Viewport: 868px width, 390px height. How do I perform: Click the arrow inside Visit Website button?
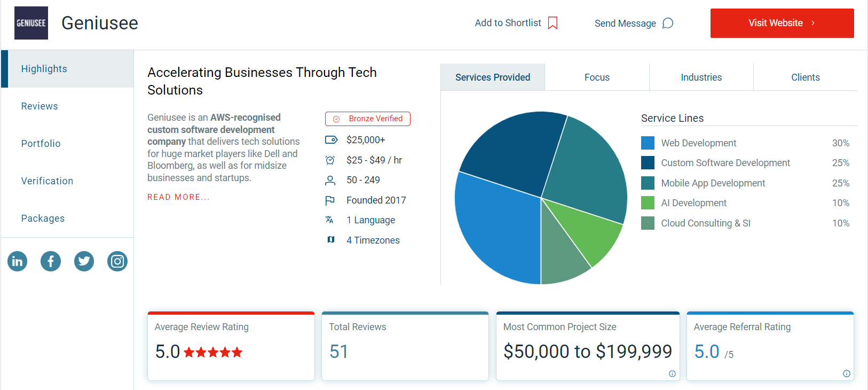click(x=813, y=23)
